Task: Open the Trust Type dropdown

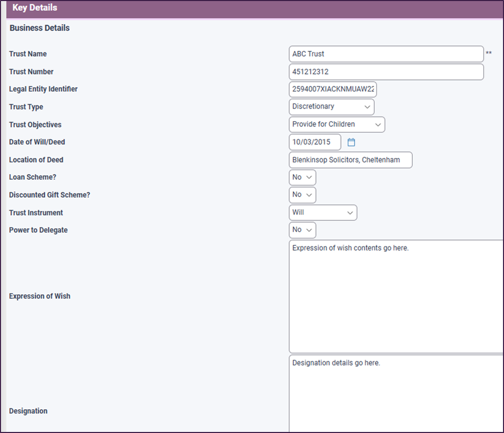Action: 332,107
